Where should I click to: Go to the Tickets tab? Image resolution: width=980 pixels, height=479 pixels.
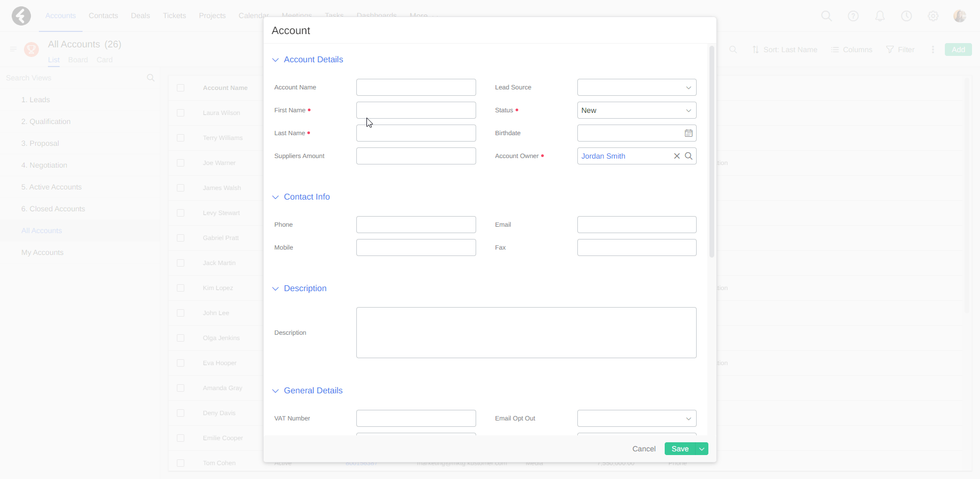(x=174, y=15)
